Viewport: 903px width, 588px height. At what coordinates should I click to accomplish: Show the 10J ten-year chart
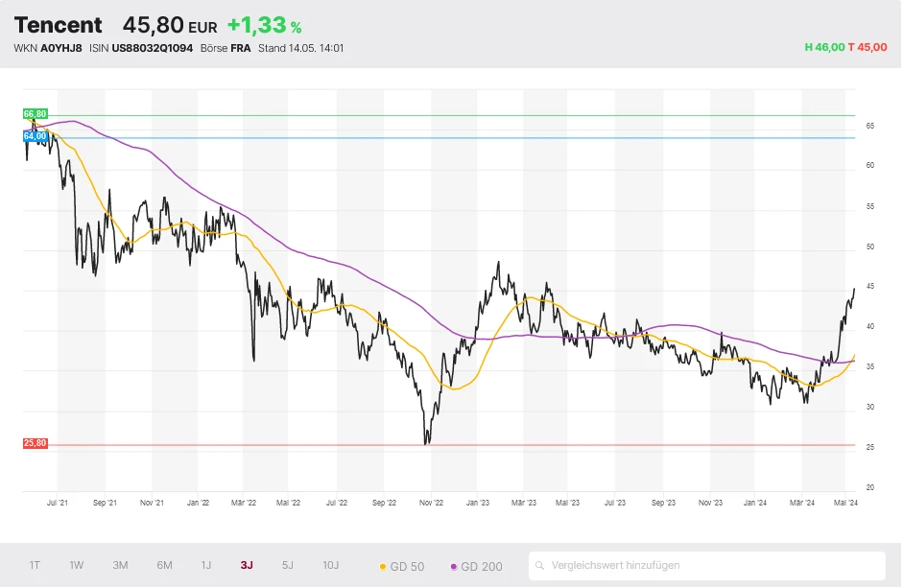[330, 565]
